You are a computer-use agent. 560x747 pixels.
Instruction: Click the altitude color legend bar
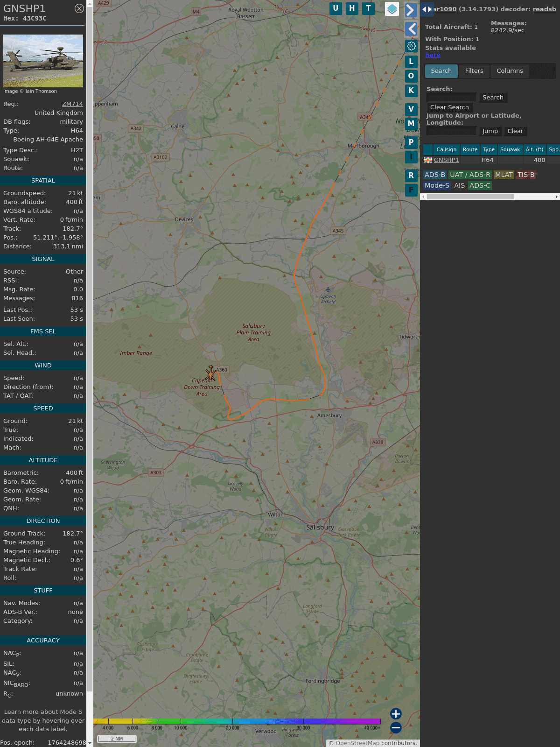(237, 721)
